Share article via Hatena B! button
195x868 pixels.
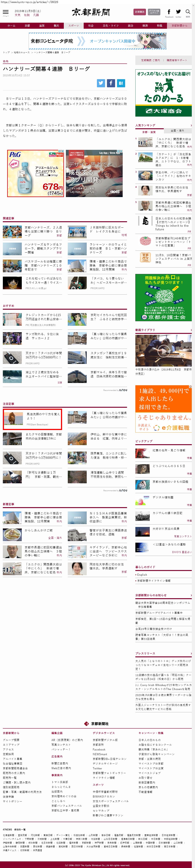coord(121,83)
